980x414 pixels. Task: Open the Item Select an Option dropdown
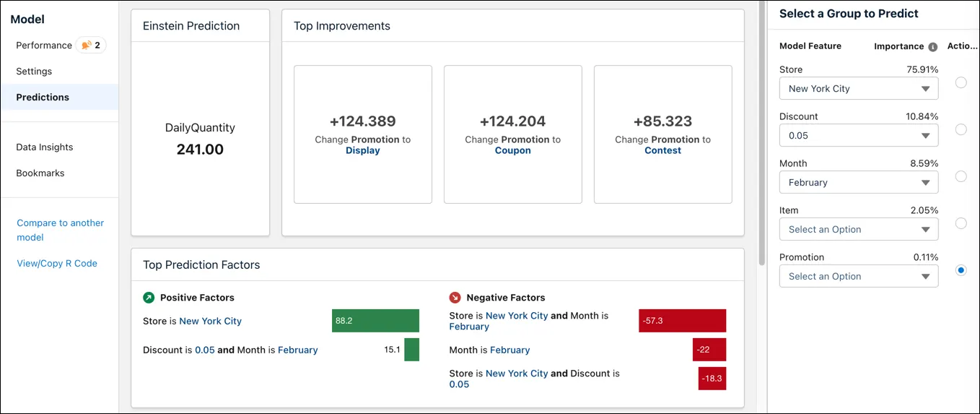pyautogui.click(x=859, y=230)
